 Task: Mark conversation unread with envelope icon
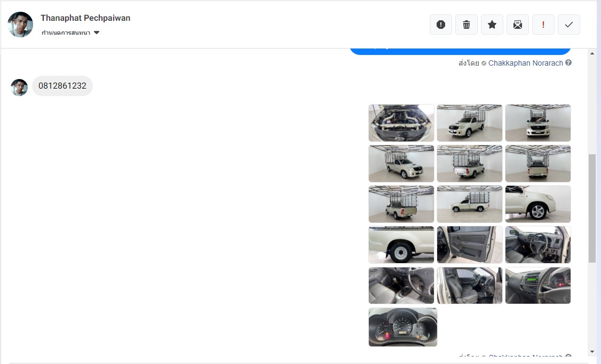click(x=517, y=25)
